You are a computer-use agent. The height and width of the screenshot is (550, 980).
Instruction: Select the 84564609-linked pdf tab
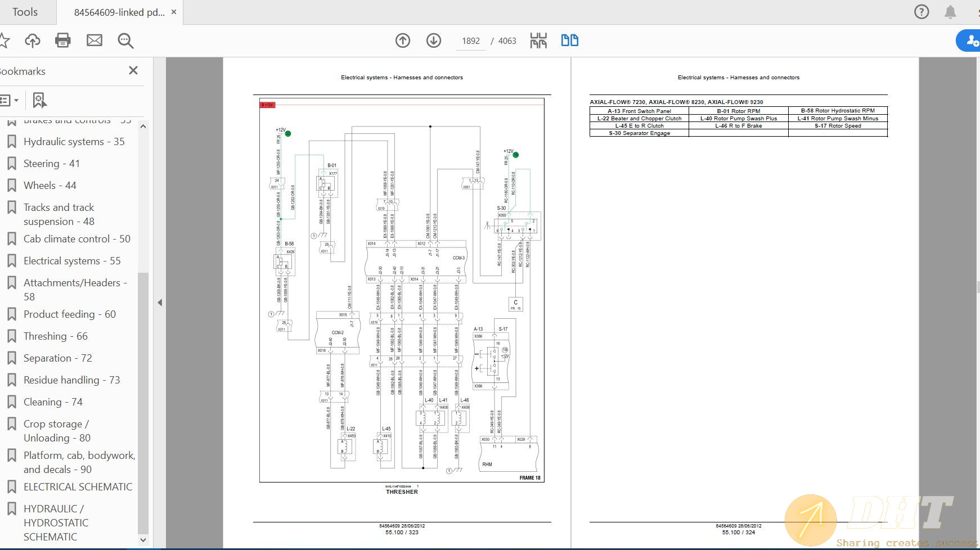119,12
